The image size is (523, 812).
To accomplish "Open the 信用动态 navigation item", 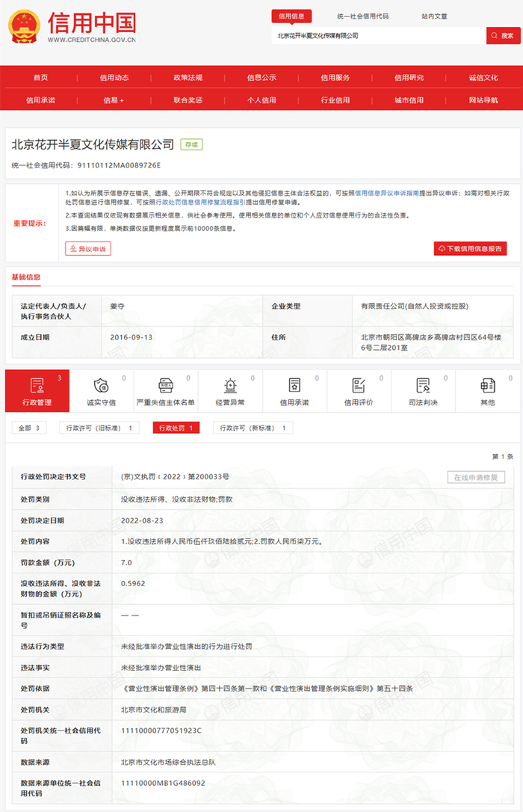I will coord(114,78).
